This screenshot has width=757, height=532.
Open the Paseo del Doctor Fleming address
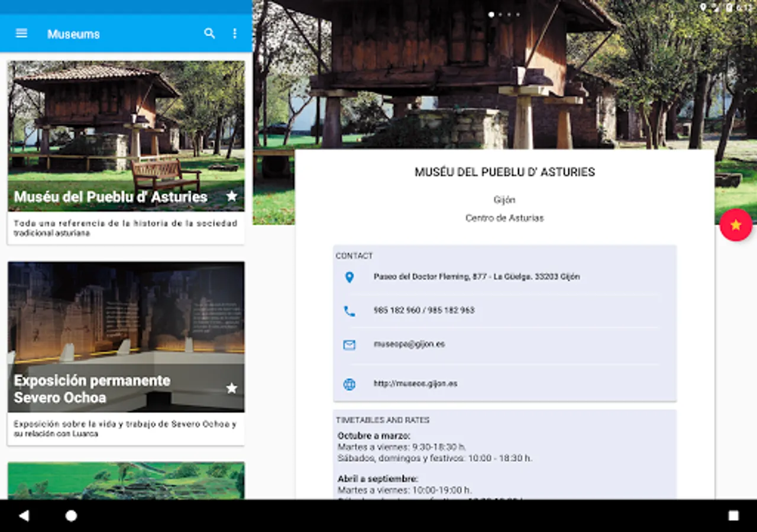(476, 277)
